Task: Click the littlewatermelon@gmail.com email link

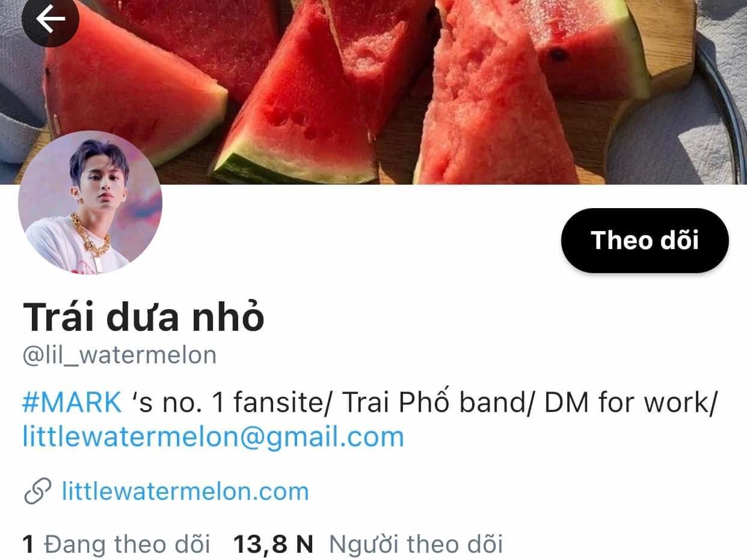Action: click(x=213, y=437)
